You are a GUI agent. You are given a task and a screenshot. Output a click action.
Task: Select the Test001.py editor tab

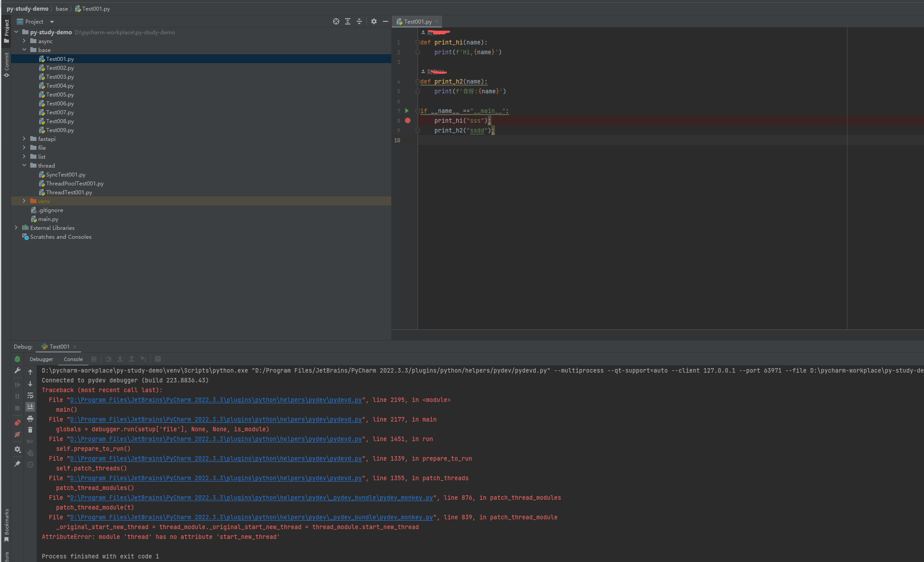tap(418, 21)
